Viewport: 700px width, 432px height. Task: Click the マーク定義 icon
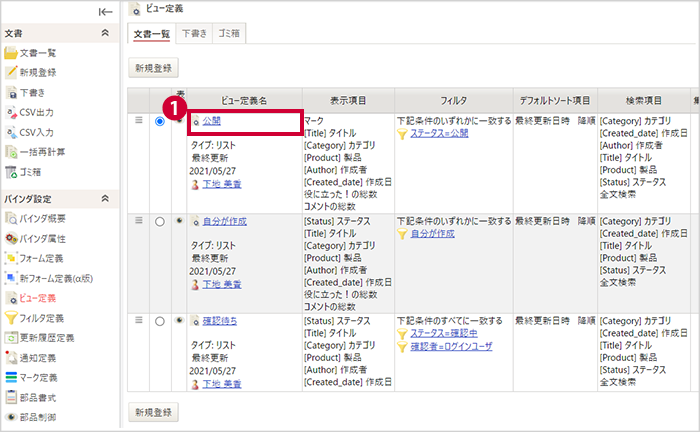(x=11, y=378)
